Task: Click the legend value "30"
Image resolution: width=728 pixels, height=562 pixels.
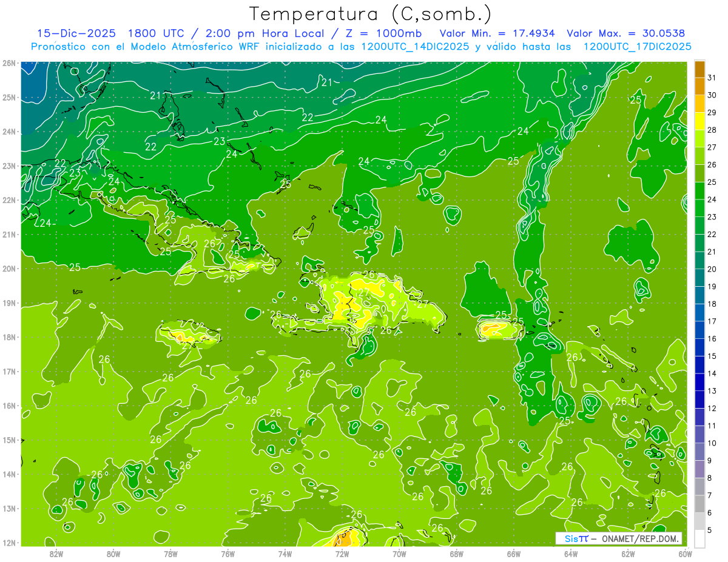Action: [x=712, y=95]
